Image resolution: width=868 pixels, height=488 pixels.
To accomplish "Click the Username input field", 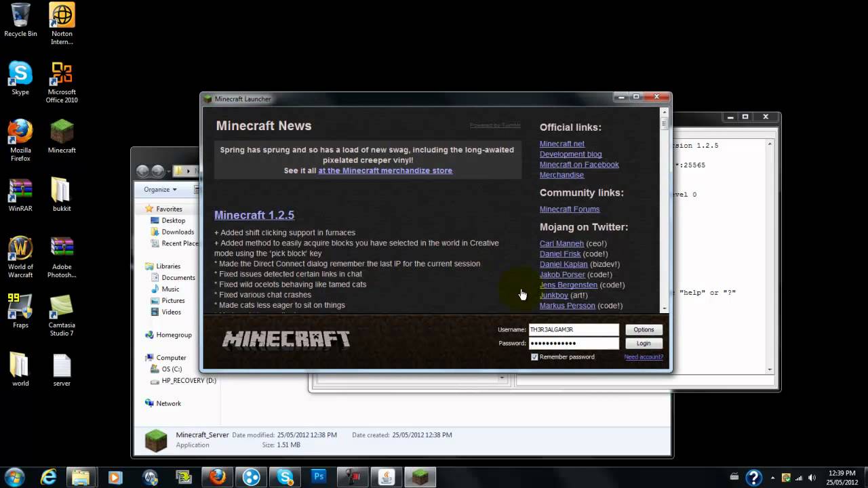I will point(574,329).
